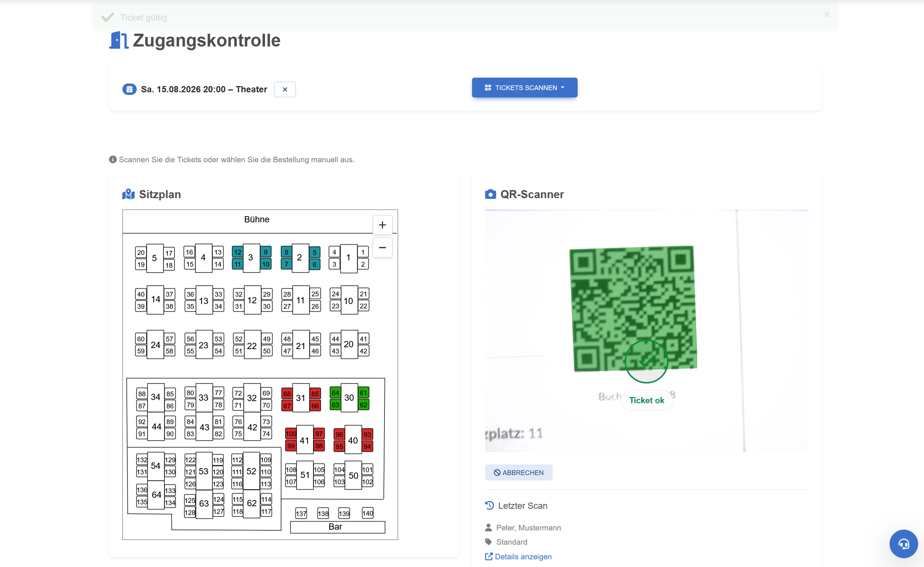Select free seat 88
The width and height of the screenshot is (924, 567).
(x=142, y=394)
